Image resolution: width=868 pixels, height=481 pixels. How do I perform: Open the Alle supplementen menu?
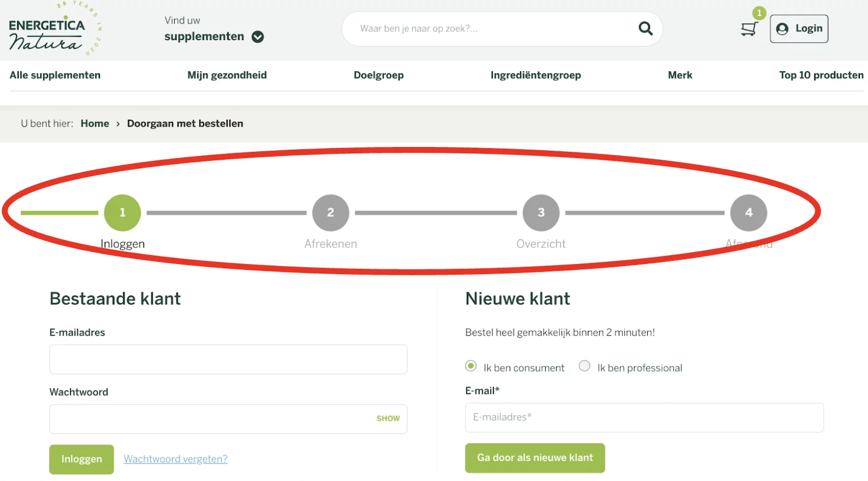55,75
